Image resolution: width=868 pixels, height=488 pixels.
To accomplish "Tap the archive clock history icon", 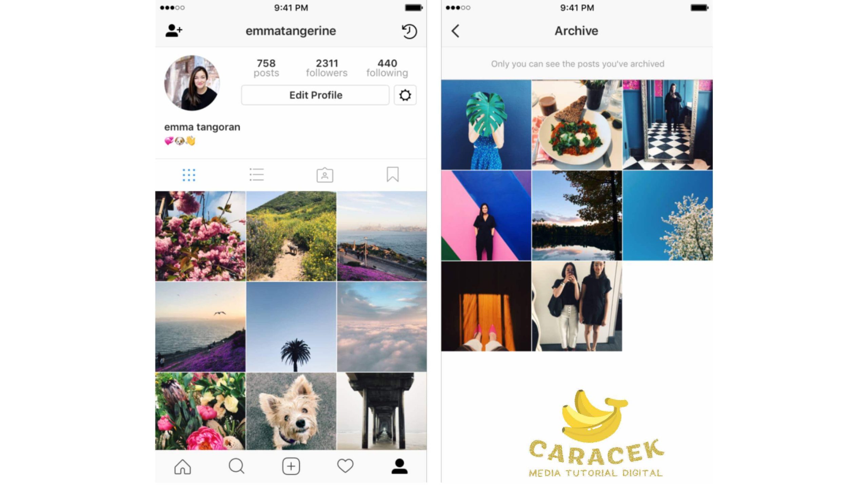I will click(410, 30).
